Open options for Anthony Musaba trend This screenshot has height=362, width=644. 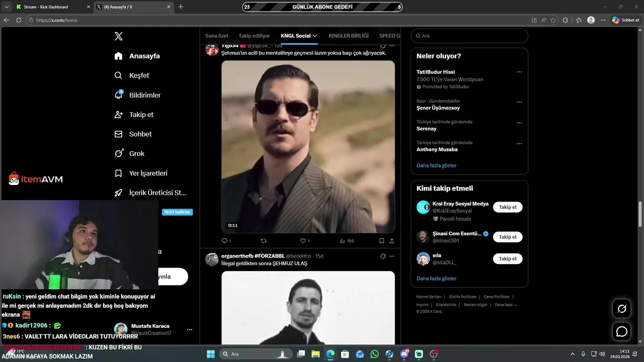[x=519, y=143]
